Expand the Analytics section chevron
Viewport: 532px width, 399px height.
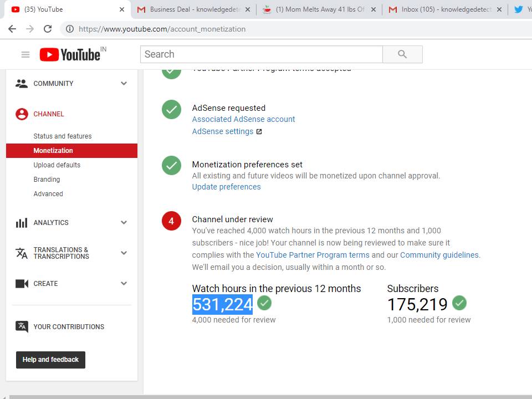[x=124, y=223]
